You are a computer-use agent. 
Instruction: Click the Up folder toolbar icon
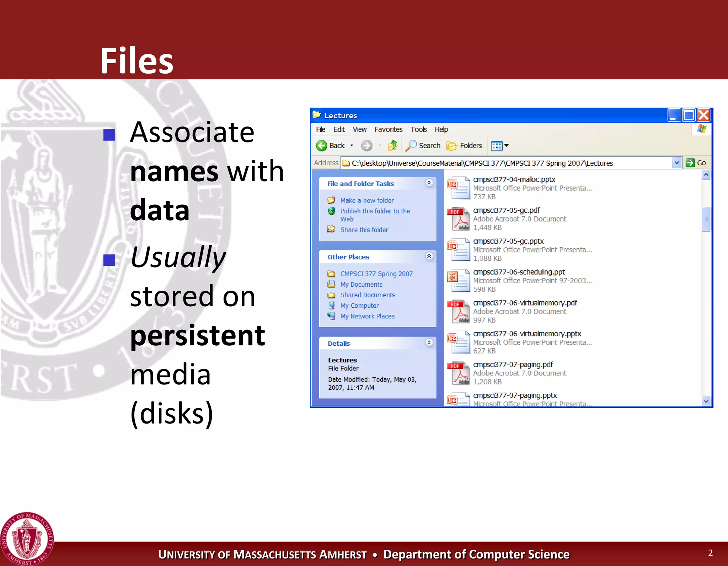393,145
